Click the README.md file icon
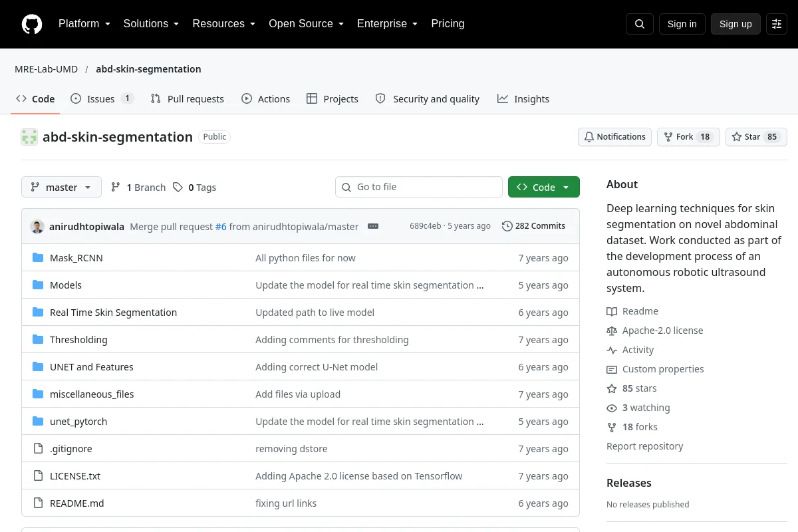 [x=38, y=503]
